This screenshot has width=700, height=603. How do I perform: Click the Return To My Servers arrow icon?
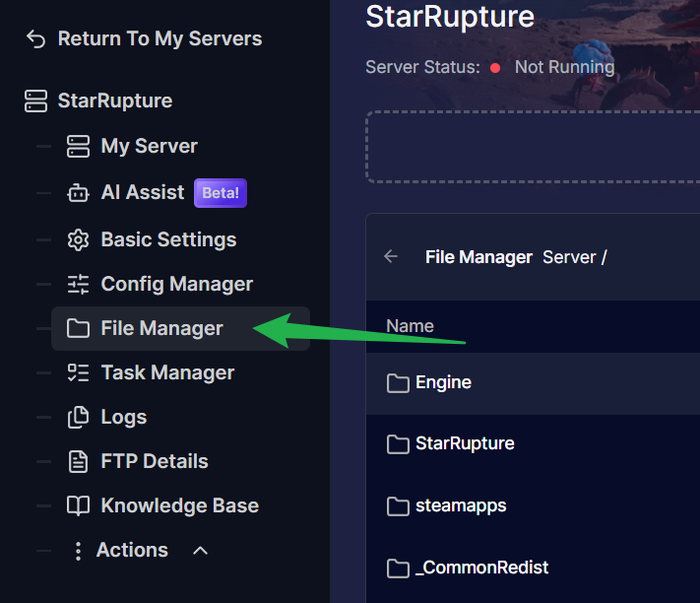[36, 39]
